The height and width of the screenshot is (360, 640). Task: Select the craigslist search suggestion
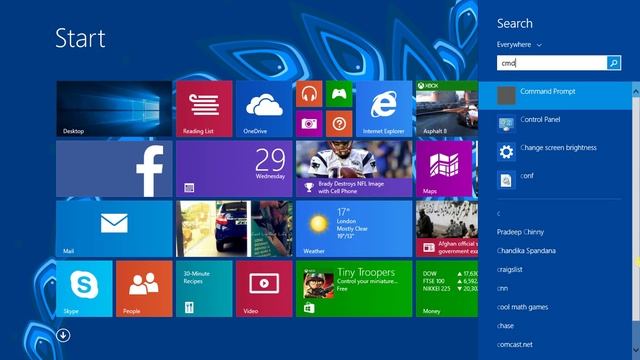pos(510,269)
